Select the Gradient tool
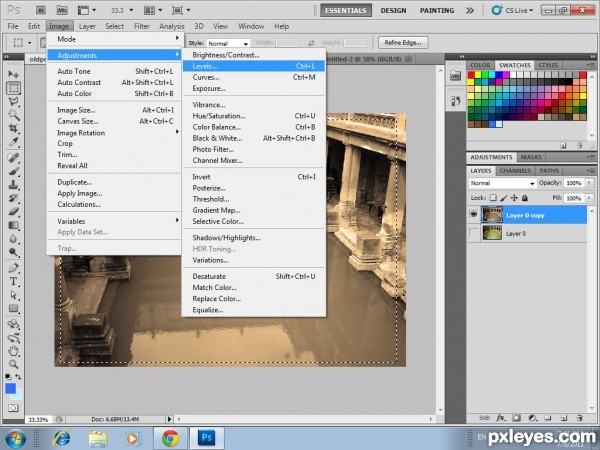Image resolution: width=600 pixels, height=450 pixels. coord(13,225)
